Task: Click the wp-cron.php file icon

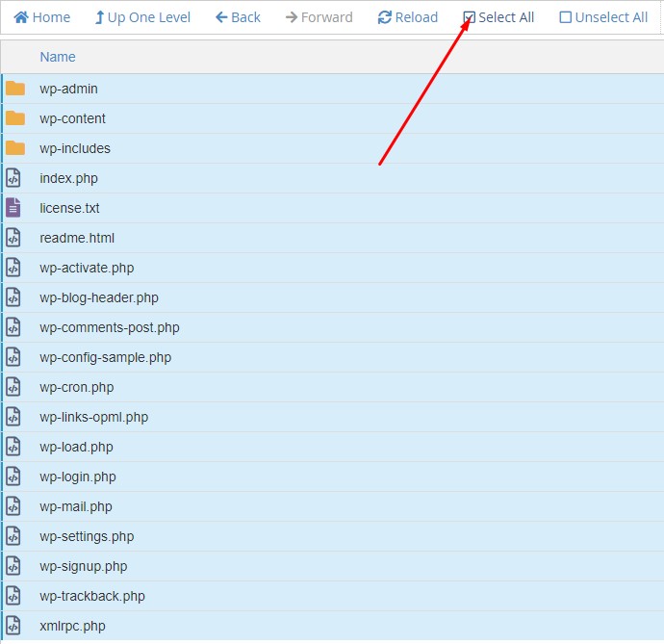Action: pyautogui.click(x=13, y=387)
